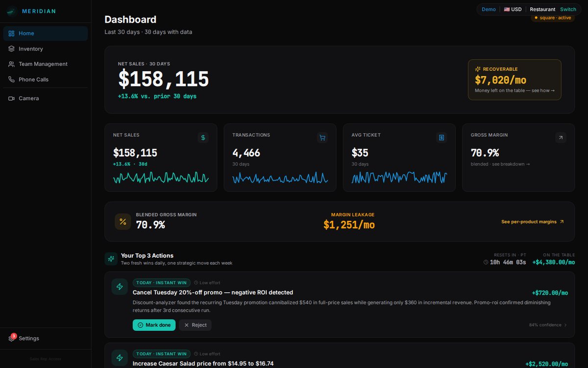The width and height of the screenshot is (588, 368).
Task: Click 'Cancel Tuesday 20%-off promo' title
Action: coord(213,292)
